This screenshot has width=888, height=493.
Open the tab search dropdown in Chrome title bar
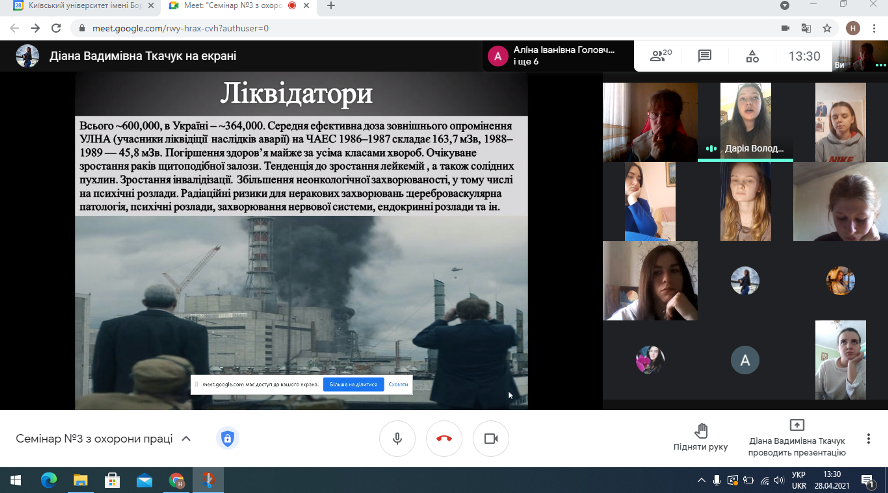click(x=784, y=6)
